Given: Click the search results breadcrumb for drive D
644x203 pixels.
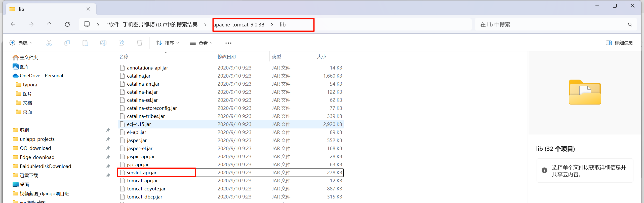Looking at the screenshot, I should (x=152, y=25).
